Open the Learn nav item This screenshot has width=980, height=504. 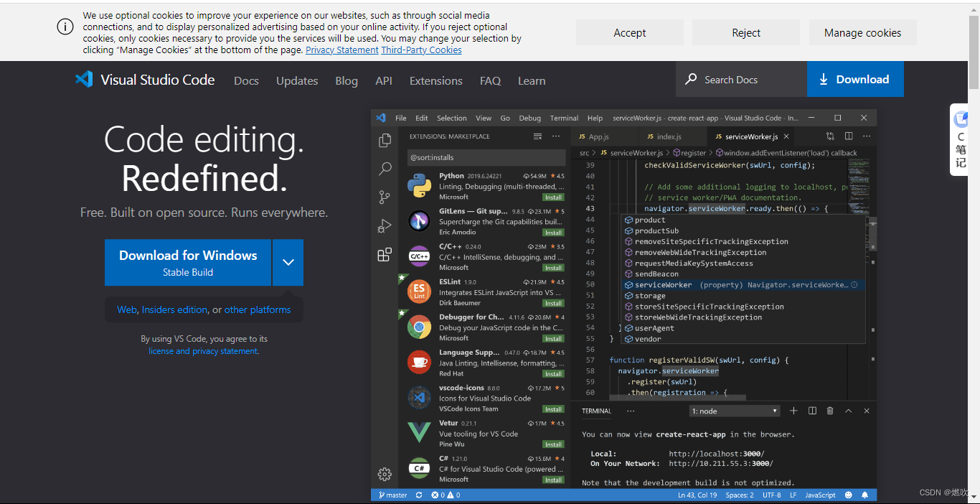[x=532, y=80]
